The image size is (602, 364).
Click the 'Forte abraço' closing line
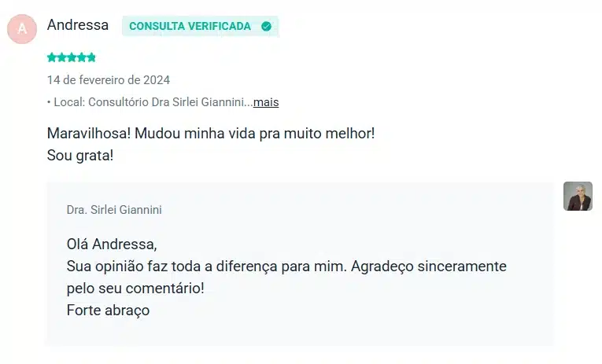point(108,310)
